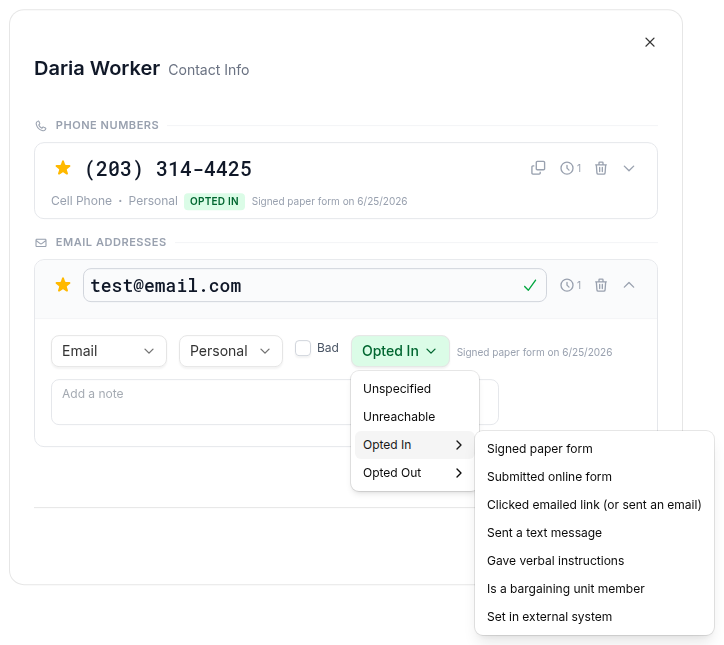Click the OPTED IN badge on phone

(x=214, y=201)
